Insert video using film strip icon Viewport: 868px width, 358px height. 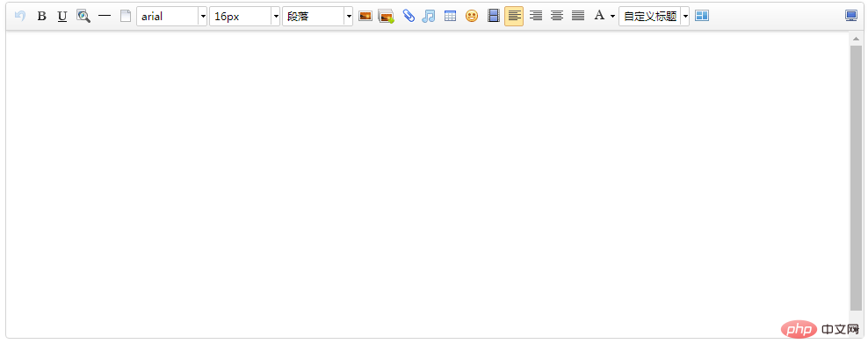[494, 16]
